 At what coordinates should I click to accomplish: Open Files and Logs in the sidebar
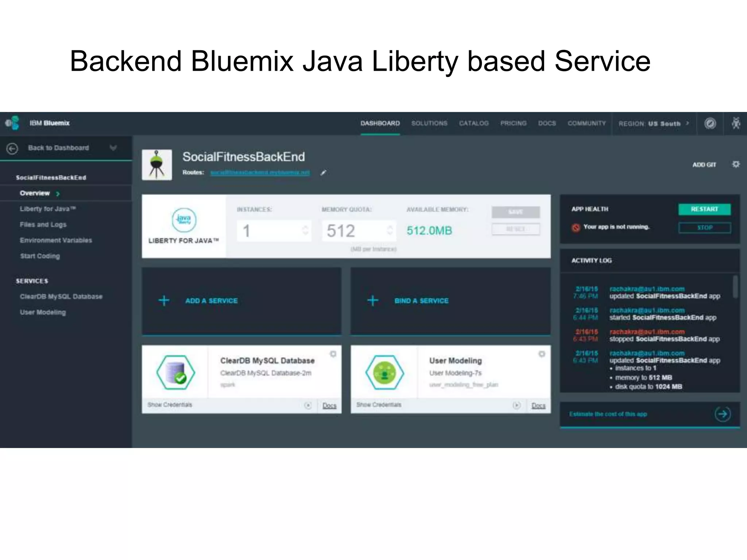(x=43, y=225)
